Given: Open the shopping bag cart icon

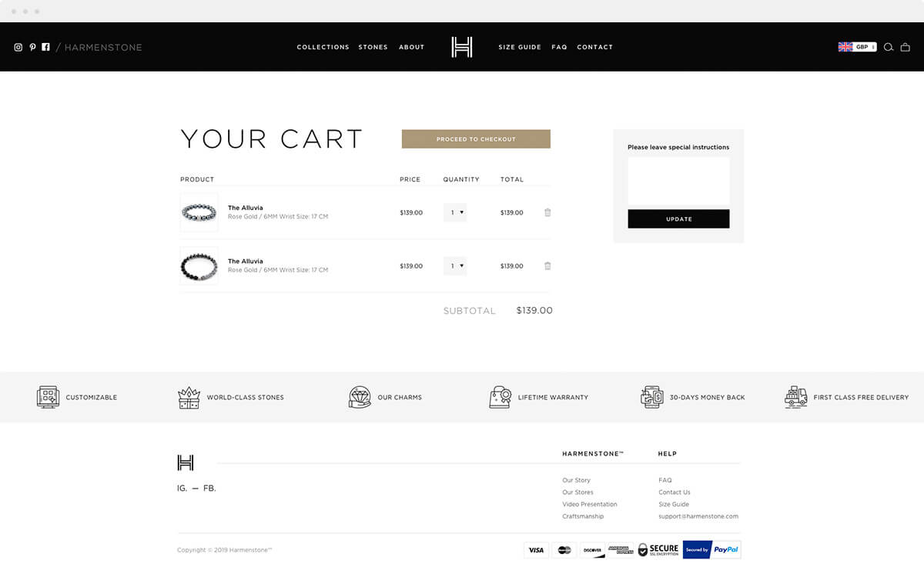Looking at the screenshot, I should coord(906,47).
